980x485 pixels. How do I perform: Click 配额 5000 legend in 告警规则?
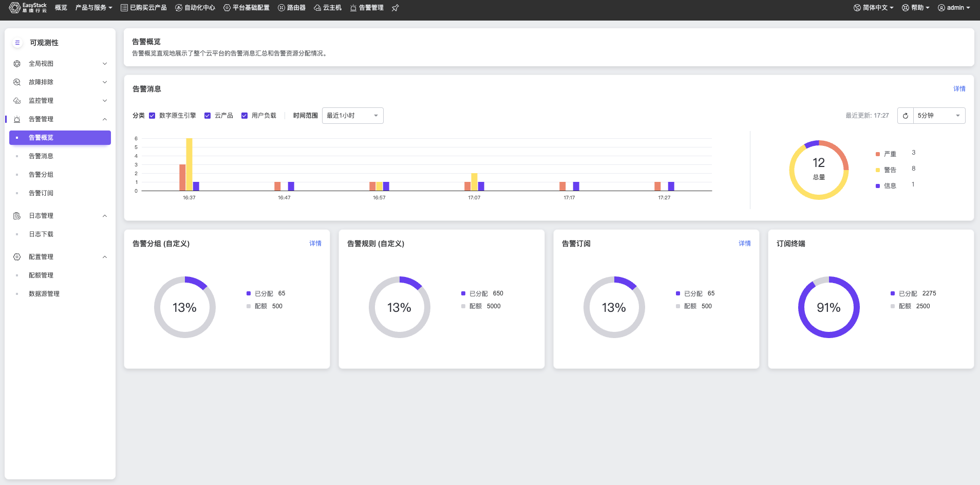[481, 306]
